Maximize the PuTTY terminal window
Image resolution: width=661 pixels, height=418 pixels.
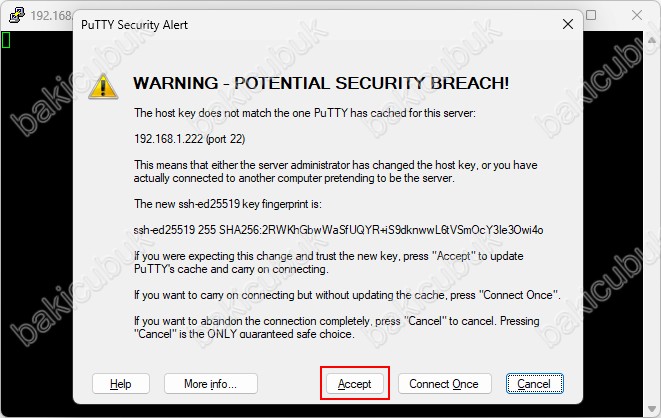point(591,15)
